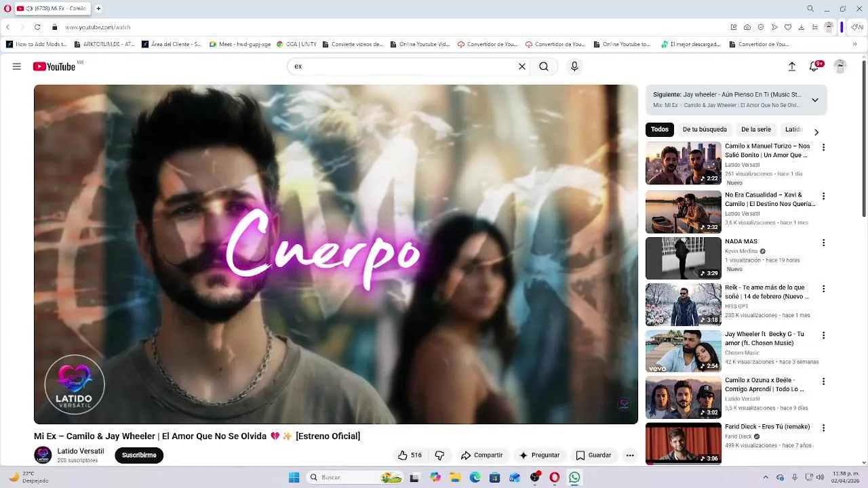Open the No Era Casualidad title link
The image size is (868, 488).
coord(770,199)
